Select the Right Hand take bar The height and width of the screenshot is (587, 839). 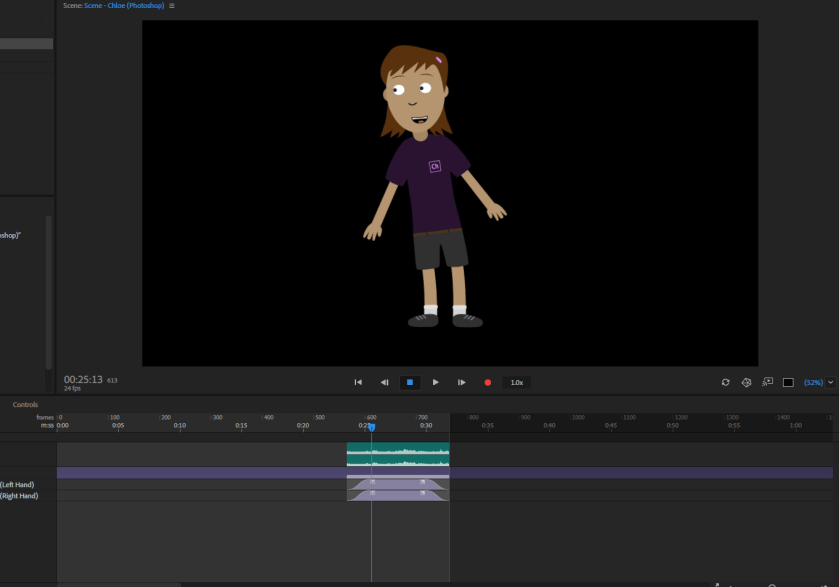398,495
